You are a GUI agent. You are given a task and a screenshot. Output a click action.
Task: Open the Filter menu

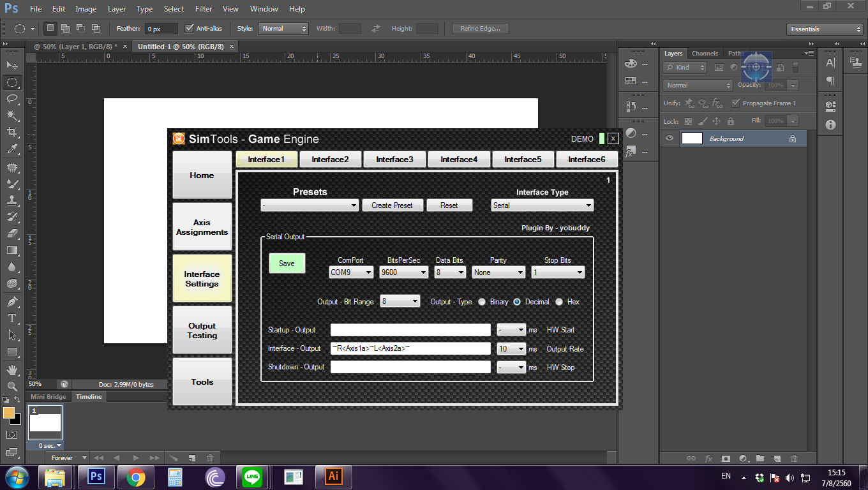click(204, 9)
